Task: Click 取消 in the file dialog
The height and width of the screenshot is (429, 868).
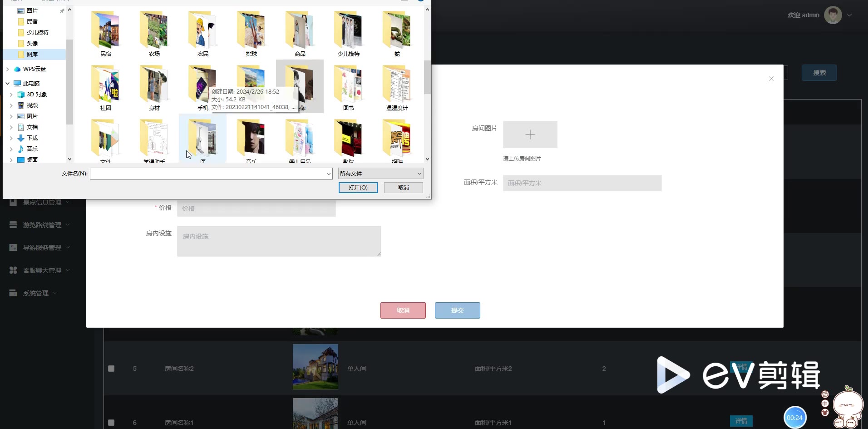Action: coord(404,188)
